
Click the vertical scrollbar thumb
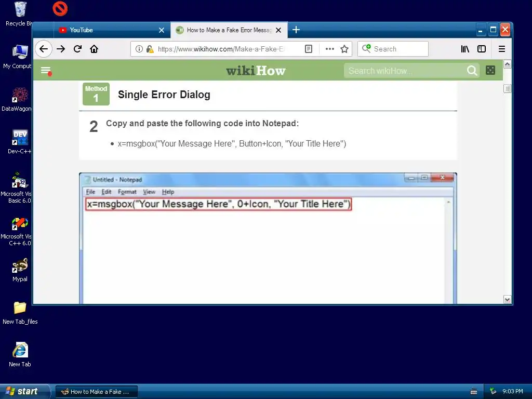pyautogui.click(x=507, y=89)
